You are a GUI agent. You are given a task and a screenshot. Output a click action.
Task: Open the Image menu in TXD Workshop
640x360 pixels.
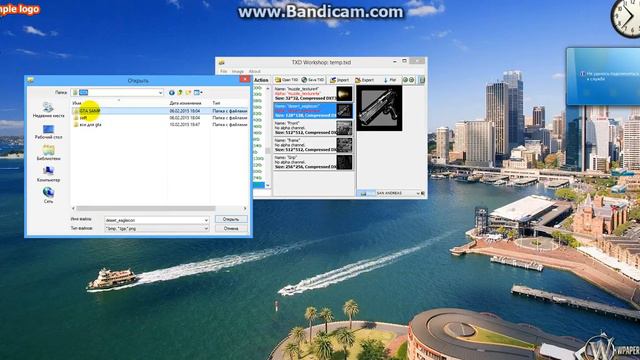(x=238, y=71)
